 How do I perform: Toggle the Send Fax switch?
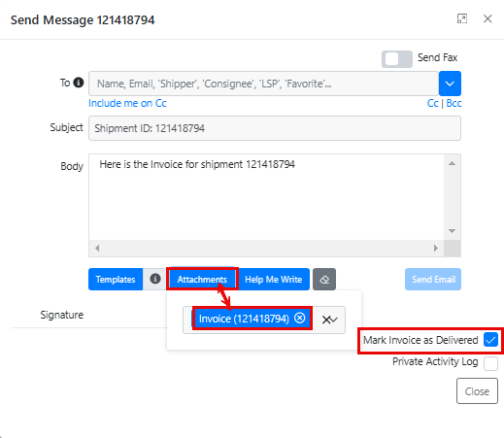coord(397,59)
